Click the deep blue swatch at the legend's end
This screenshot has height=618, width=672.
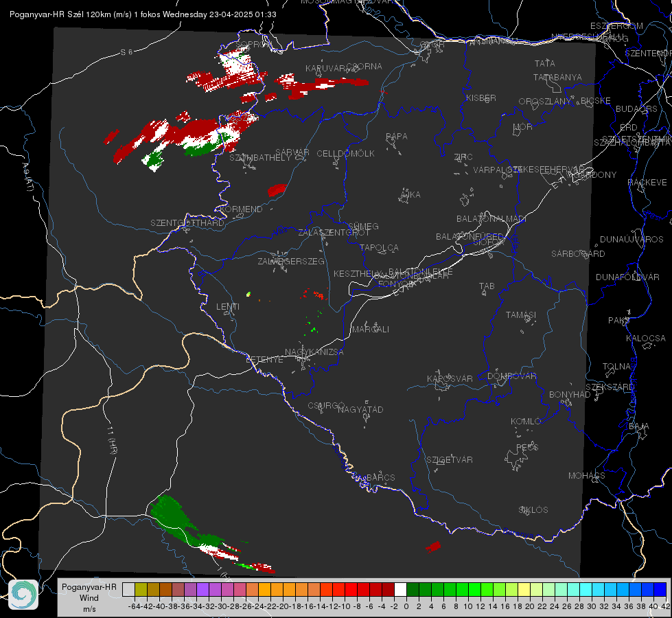pyautogui.click(x=660, y=590)
